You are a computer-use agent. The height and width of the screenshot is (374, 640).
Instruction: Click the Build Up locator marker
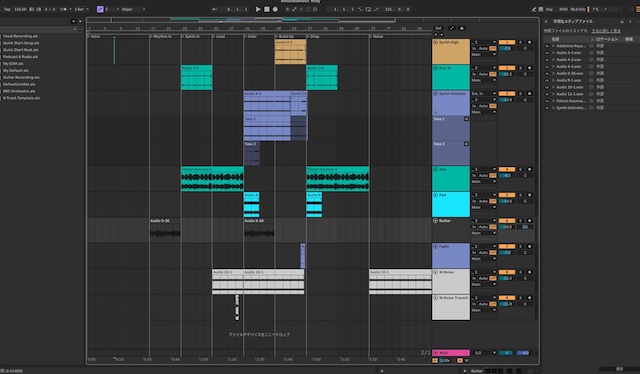[x=285, y=36]
